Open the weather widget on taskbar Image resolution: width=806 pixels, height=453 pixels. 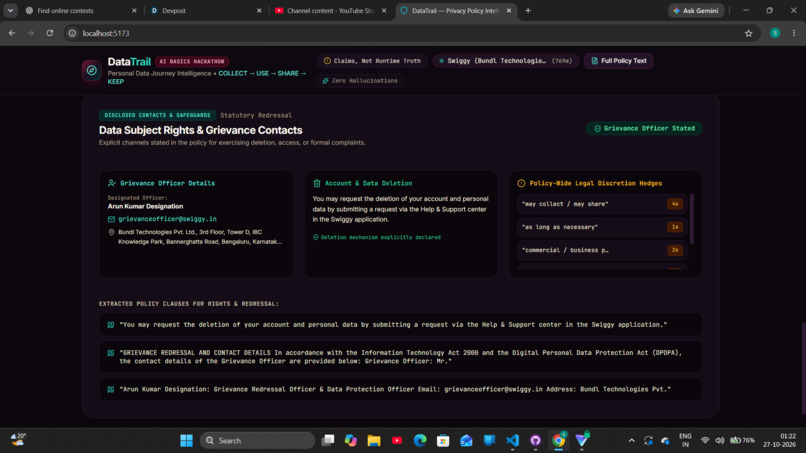point(19,440)
